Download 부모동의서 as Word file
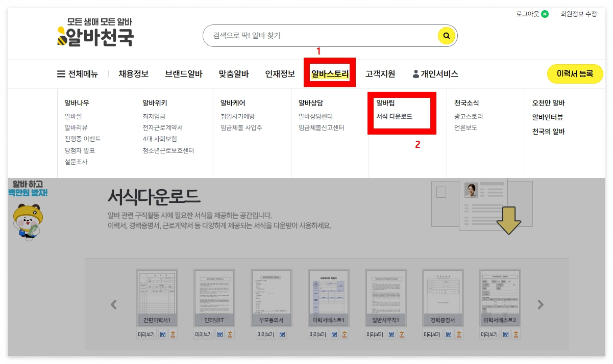This screenshot has height=364, width=613. [x=282, y=334]
